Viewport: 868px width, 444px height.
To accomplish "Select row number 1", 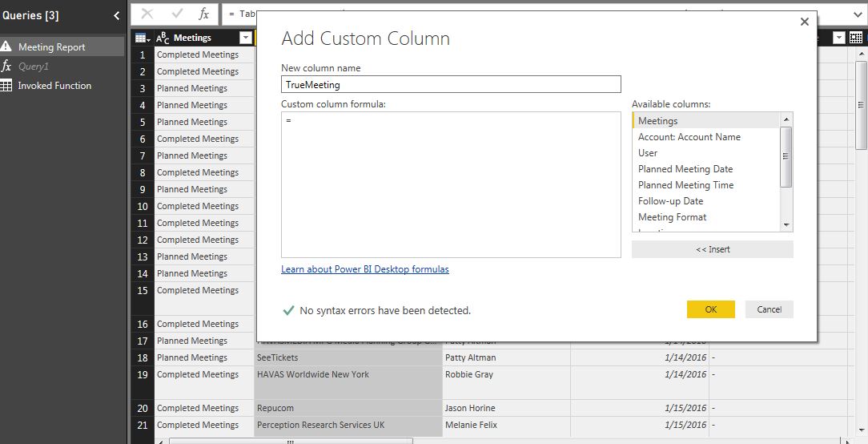I will [x=143, y=54].
